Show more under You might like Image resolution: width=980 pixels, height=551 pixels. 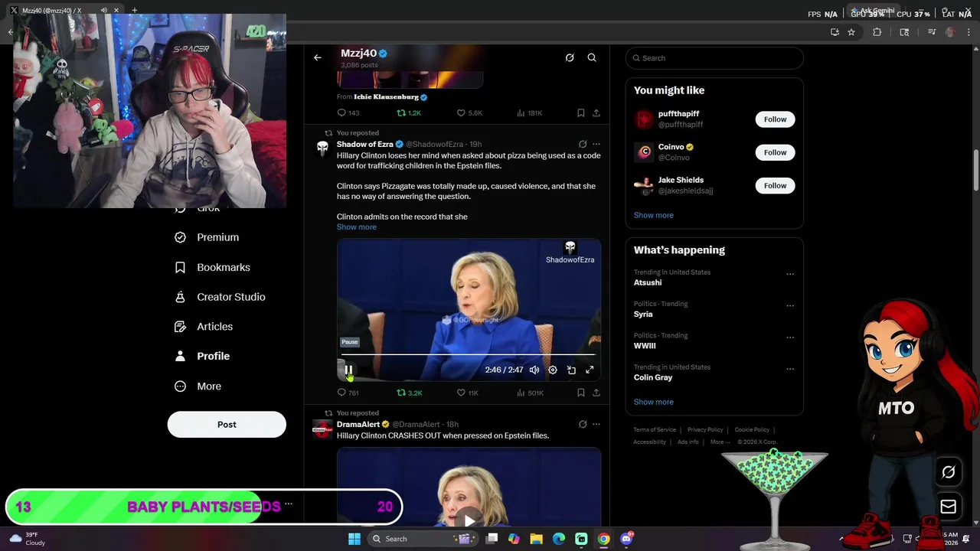click(x=654, y=215)
